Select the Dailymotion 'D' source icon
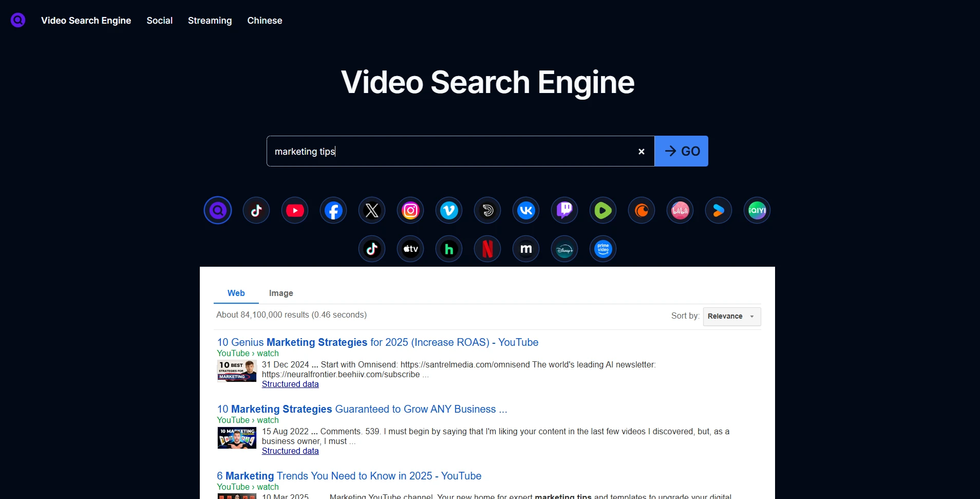980x499 pixels. click(487, 210)
